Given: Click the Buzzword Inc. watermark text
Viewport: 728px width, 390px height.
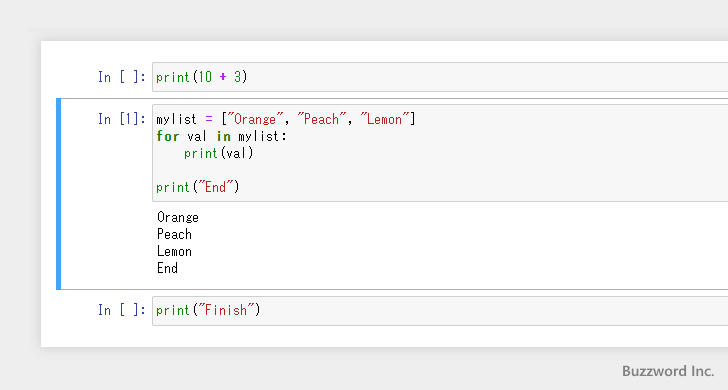Looking at the screenshot, I should 668,371.
